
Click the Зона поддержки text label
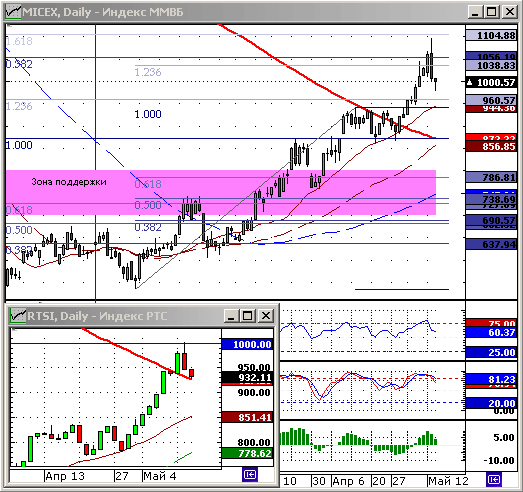(69, 182)
